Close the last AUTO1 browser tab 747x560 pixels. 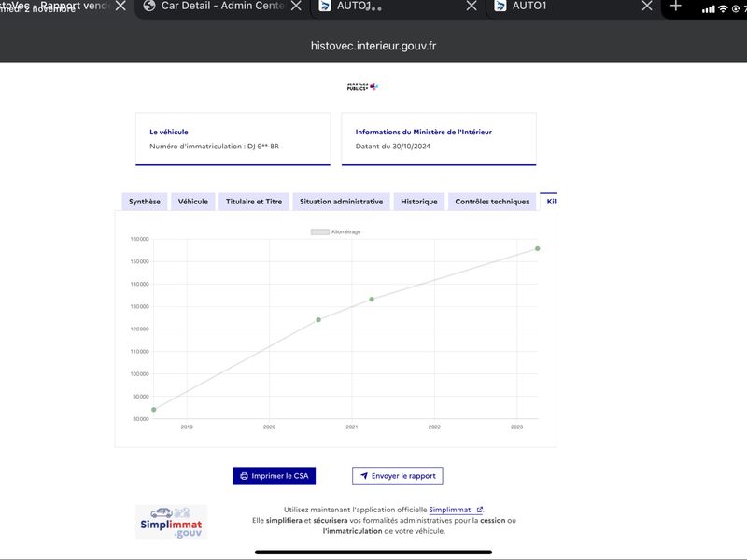tap(647, 6)
